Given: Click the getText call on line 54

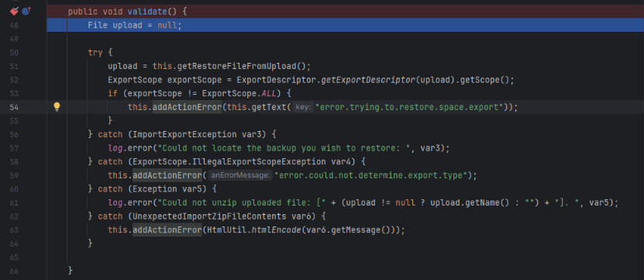Looking at the screenshot, I should point(269,107).
